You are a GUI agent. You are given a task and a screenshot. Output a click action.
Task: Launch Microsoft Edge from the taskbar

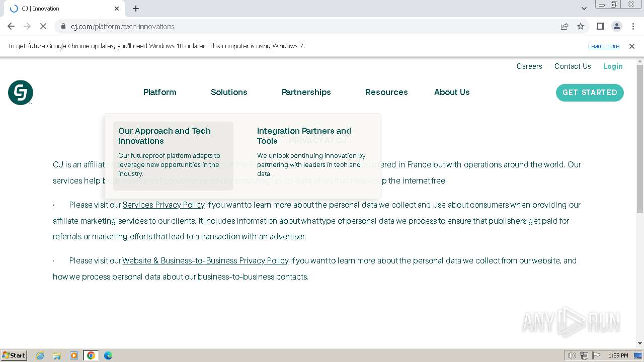click(x=108, y=355)
